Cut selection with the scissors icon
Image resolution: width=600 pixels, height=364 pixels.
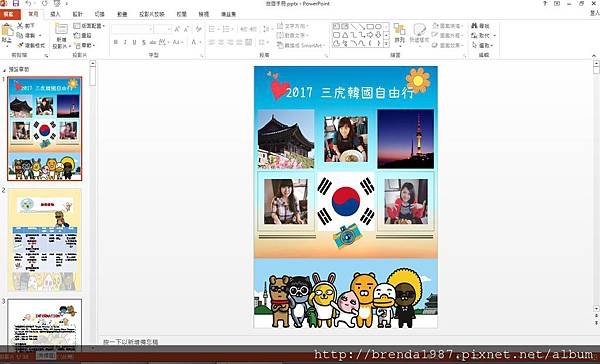[20, 26]
